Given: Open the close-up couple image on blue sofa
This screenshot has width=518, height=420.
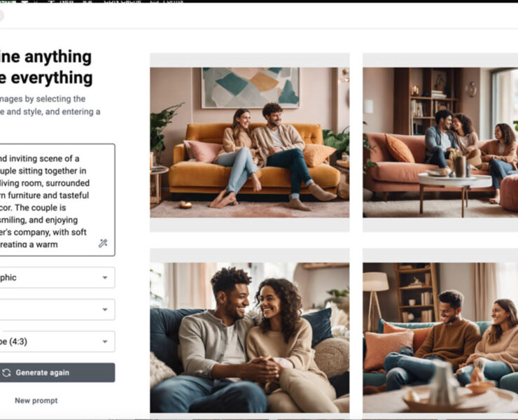Looking at the screenshot, I should tap(249, 337).
